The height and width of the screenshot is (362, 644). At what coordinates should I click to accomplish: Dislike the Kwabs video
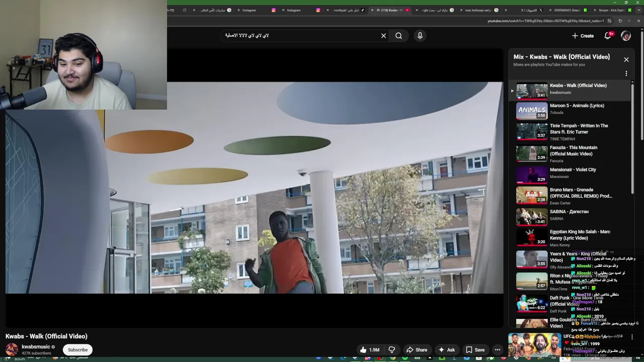391,350
